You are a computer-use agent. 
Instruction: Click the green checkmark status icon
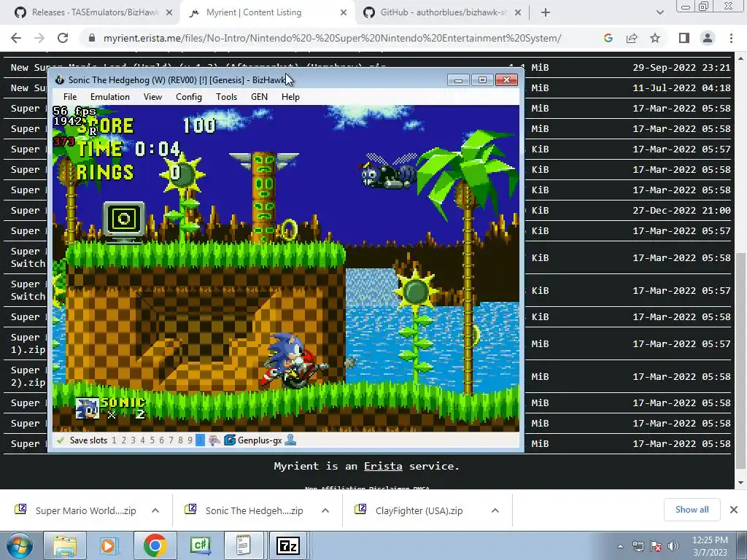tap(60, 440)
